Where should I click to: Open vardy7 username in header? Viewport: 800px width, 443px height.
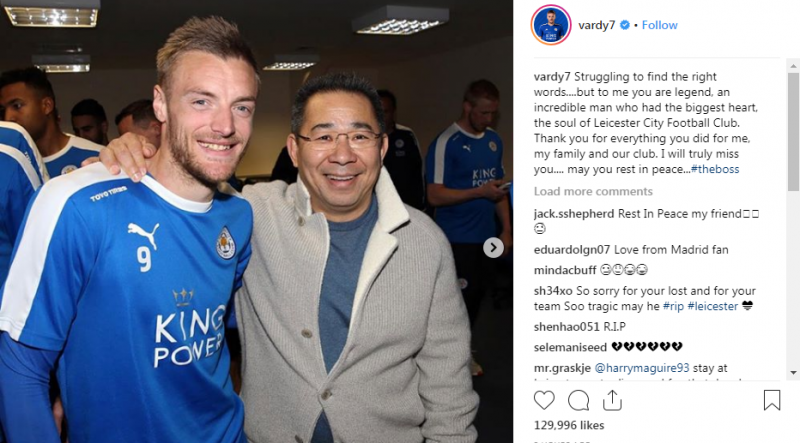point(596,26)
